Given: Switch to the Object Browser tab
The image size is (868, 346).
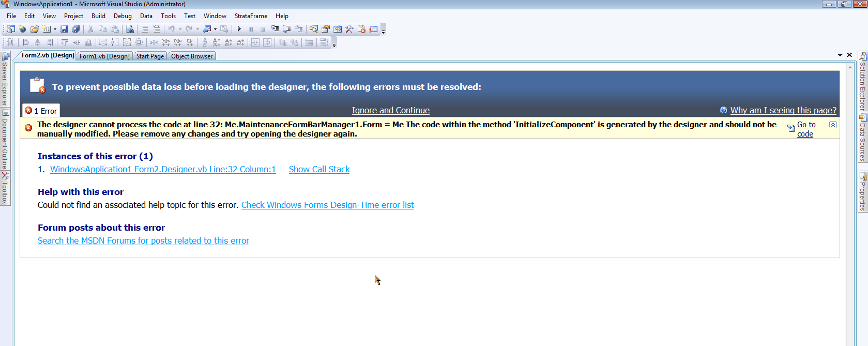Looking at the screenshot, I should [192, 56].
